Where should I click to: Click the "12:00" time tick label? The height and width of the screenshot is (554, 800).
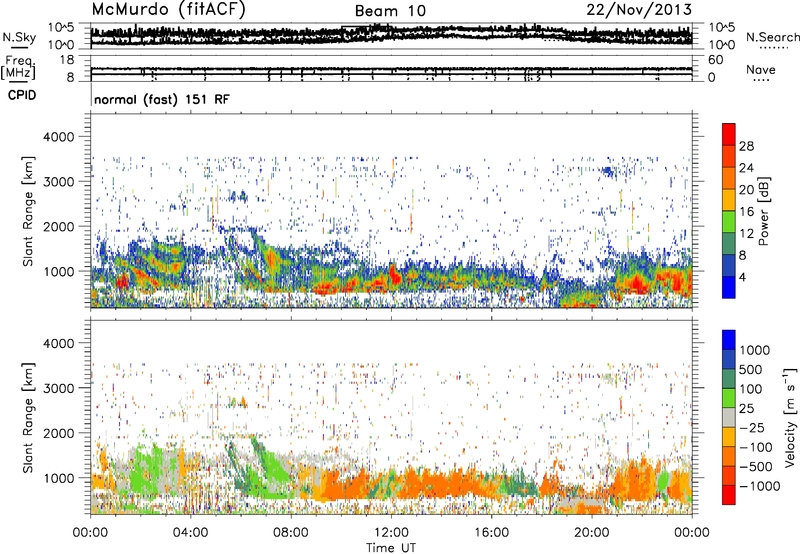pos(391,533)
